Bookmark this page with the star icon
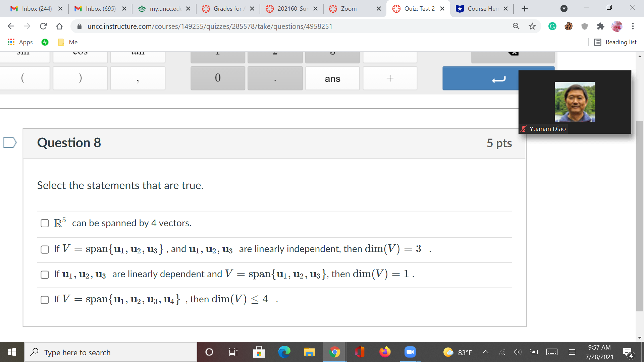644x362 pixels. pyautogui.click(x=532, y=26)
